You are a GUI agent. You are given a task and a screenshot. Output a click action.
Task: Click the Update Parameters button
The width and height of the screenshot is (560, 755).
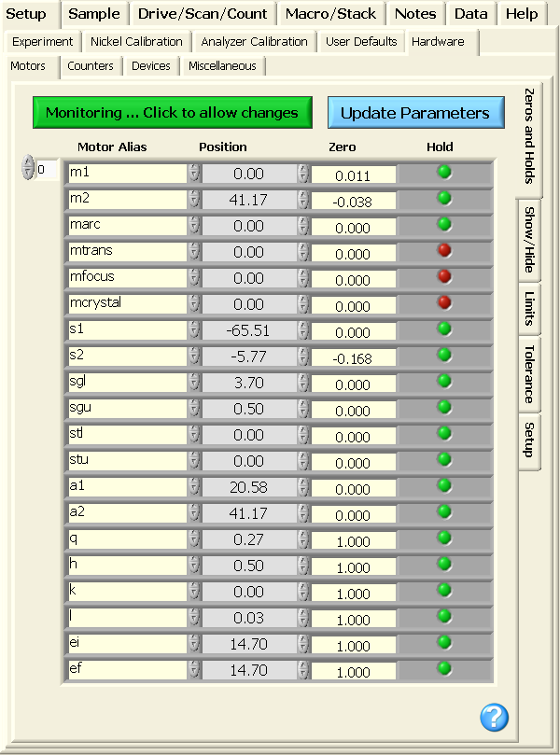tap(414, 113)
